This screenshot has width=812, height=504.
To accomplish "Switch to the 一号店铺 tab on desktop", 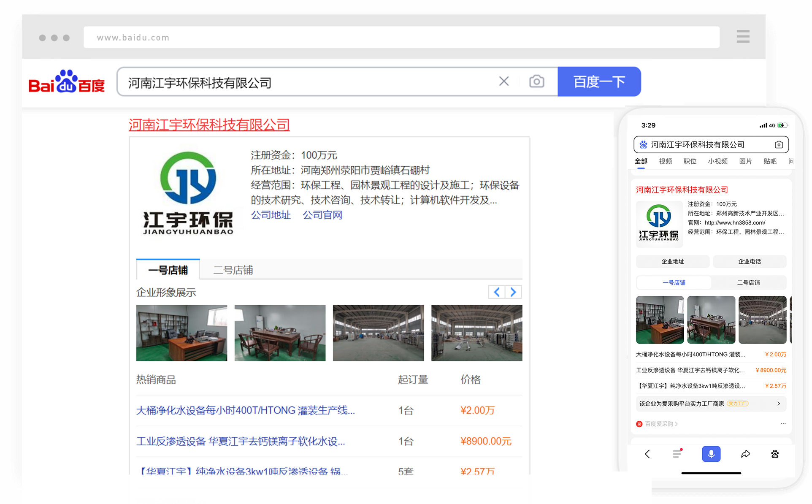I will click(x=168, y=270).
